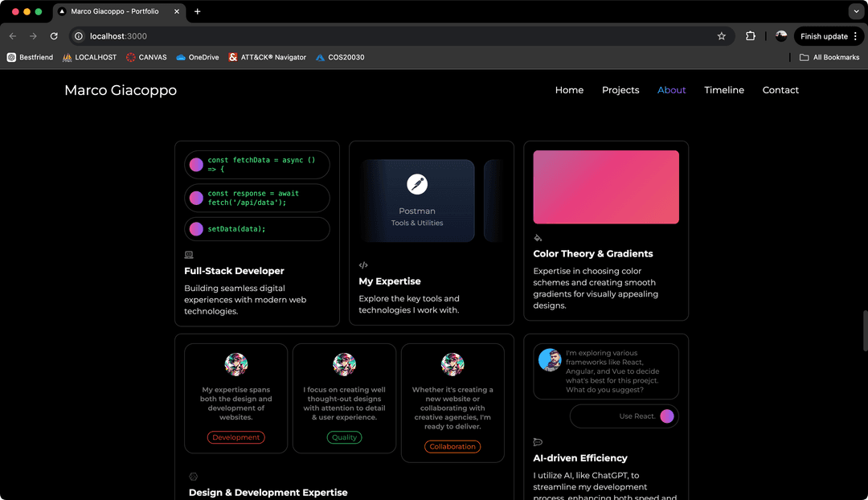
Task: Select the Postman Tools & Utilities card
Action: tap(417, 200)
